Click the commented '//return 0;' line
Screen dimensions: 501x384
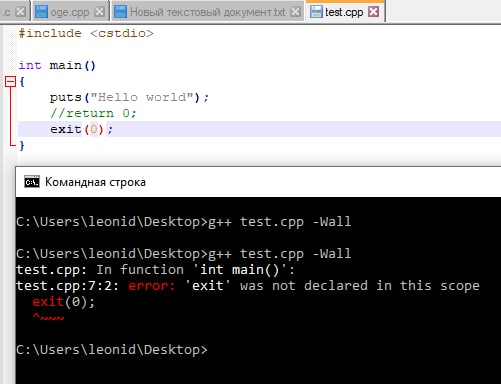click(93, 113)
